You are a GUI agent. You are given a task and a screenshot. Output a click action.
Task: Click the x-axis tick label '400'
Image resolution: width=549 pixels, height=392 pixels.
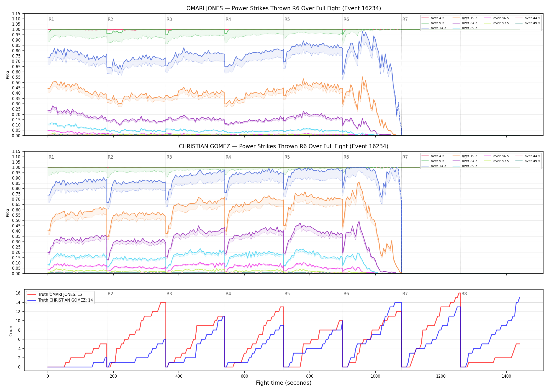pos(179,376)
